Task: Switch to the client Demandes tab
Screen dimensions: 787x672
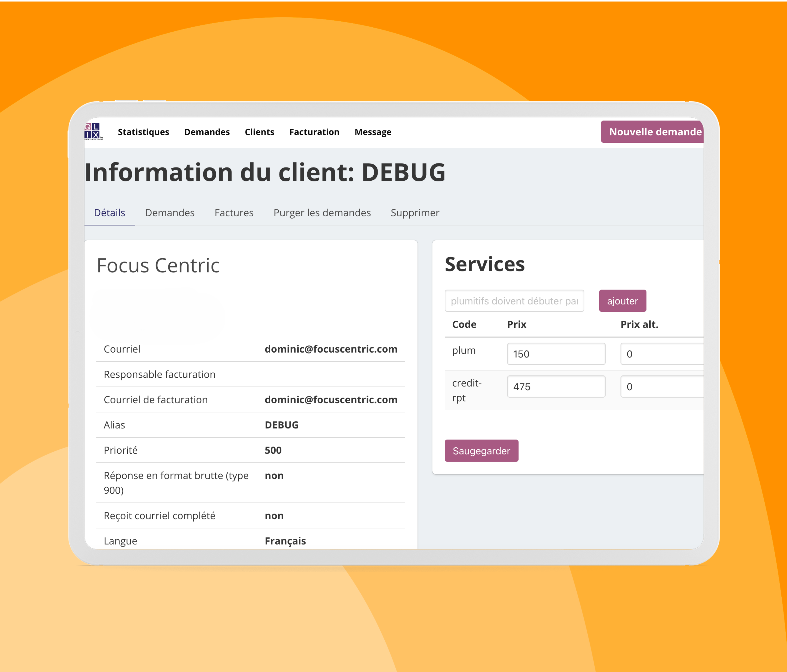Action: tap(169, 213)
